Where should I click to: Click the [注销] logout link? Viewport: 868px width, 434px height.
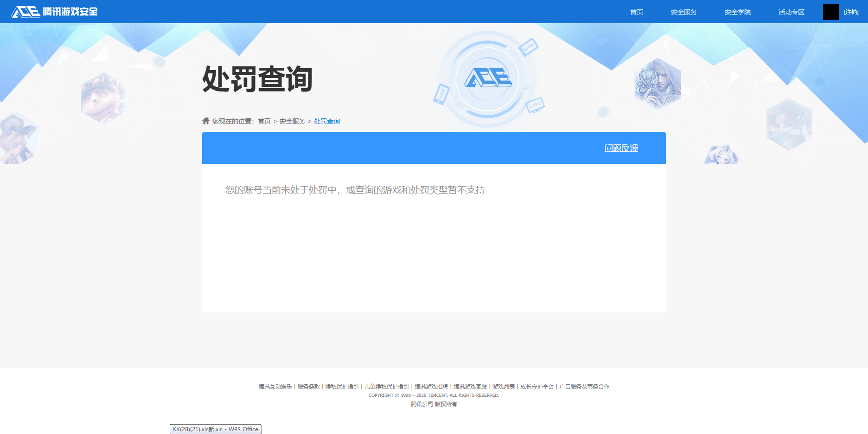[851, 12]
